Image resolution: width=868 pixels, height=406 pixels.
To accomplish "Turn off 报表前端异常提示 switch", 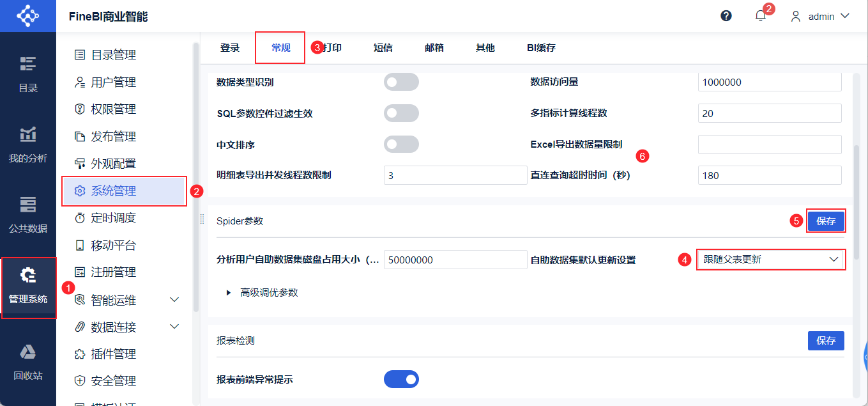I will (x=401, y=379).
